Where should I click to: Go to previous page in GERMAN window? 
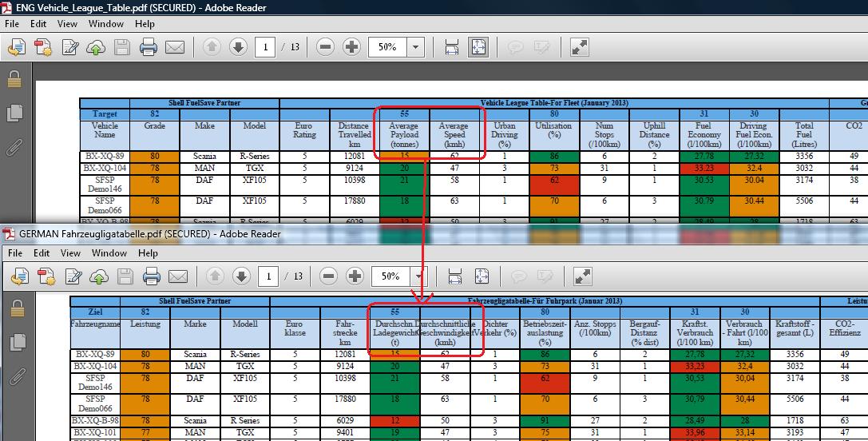215,276
